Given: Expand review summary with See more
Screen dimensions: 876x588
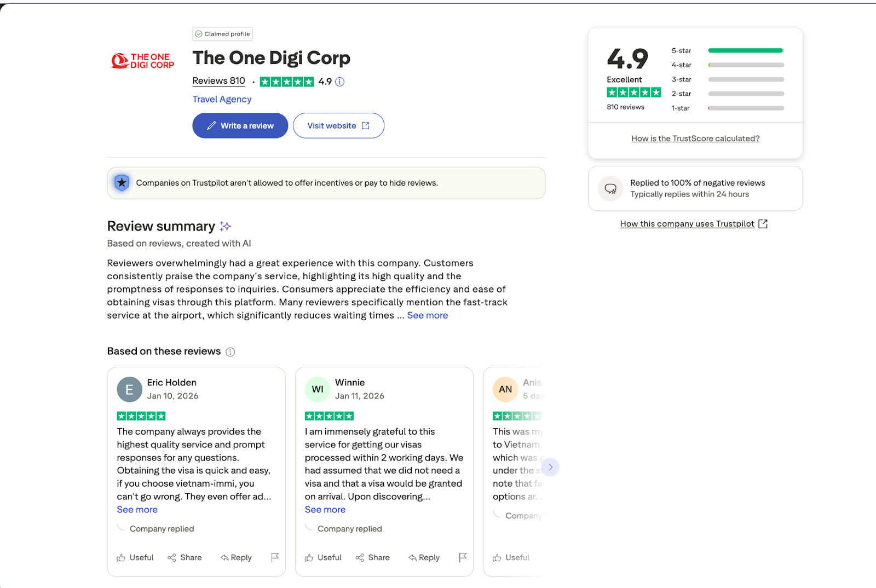Looking at the screenshot, I should click(427, 315).
